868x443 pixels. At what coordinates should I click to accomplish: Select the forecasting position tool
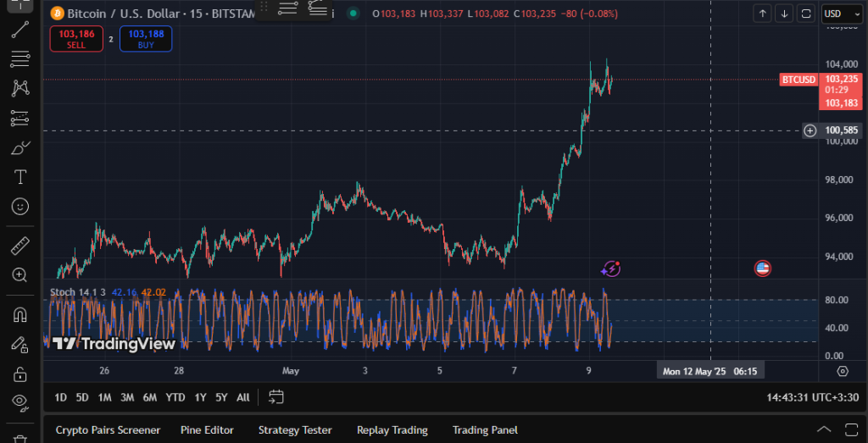click(20, 118)
